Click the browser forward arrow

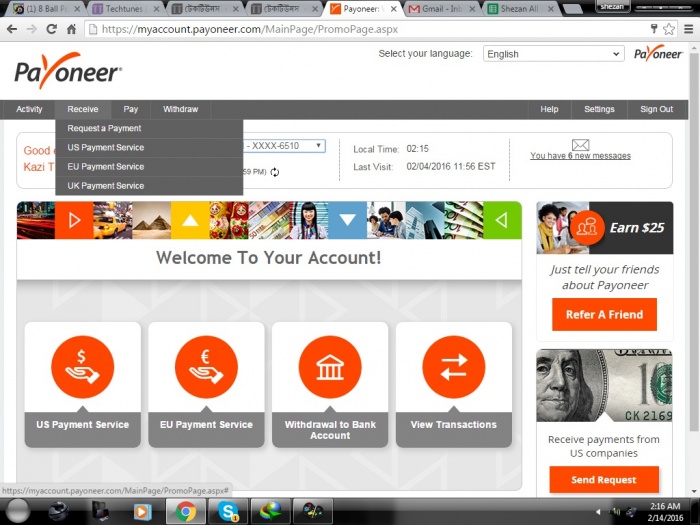[32, 29]
